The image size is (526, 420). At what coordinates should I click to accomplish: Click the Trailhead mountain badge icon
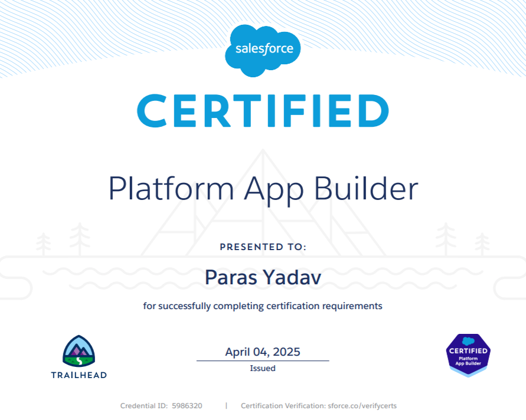(79, 350)
